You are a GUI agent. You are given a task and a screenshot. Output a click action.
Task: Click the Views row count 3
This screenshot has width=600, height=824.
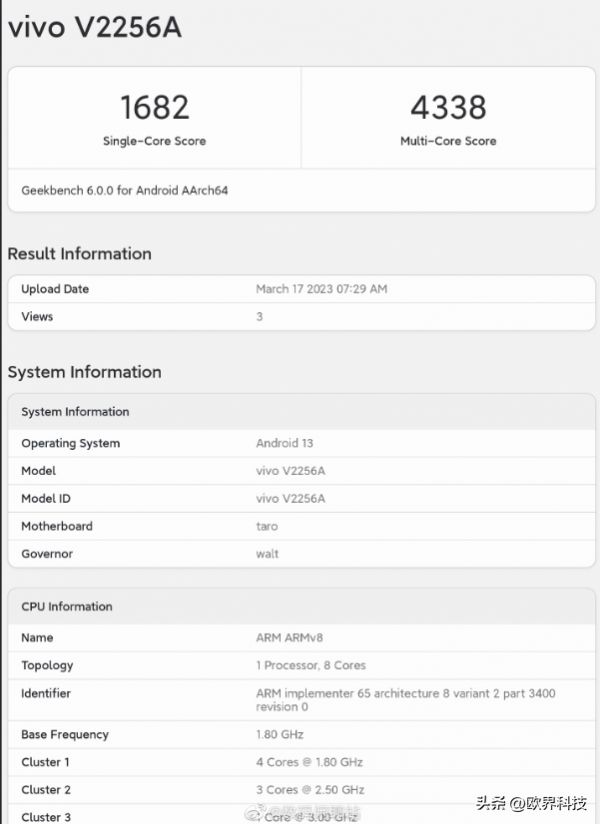pyautogui.click(x=260, y=316)
